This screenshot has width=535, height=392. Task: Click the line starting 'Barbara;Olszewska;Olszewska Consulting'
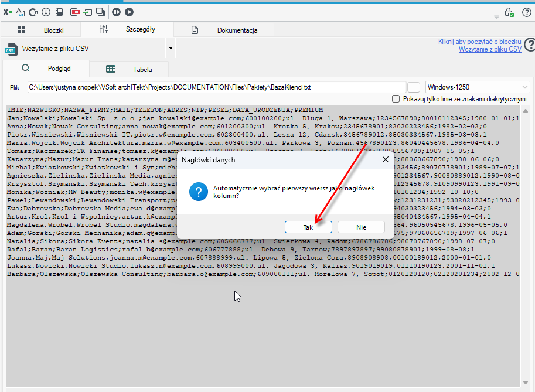click(x=263, y=274)
